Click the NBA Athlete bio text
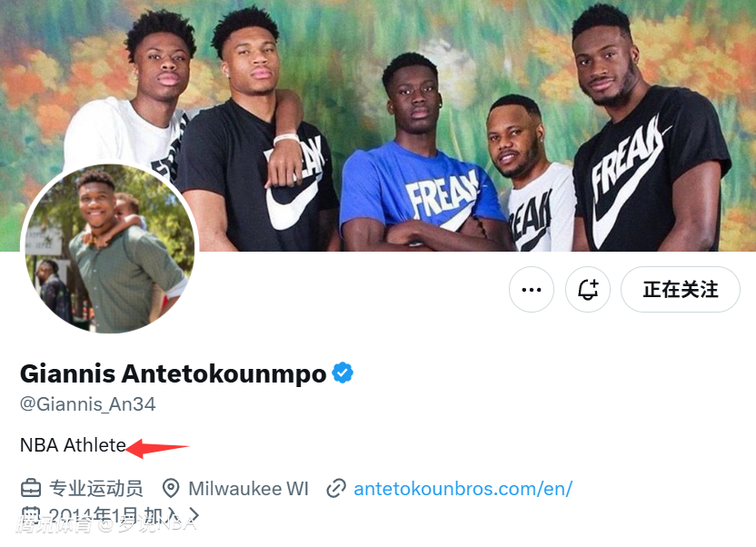 tap(73, 445)
